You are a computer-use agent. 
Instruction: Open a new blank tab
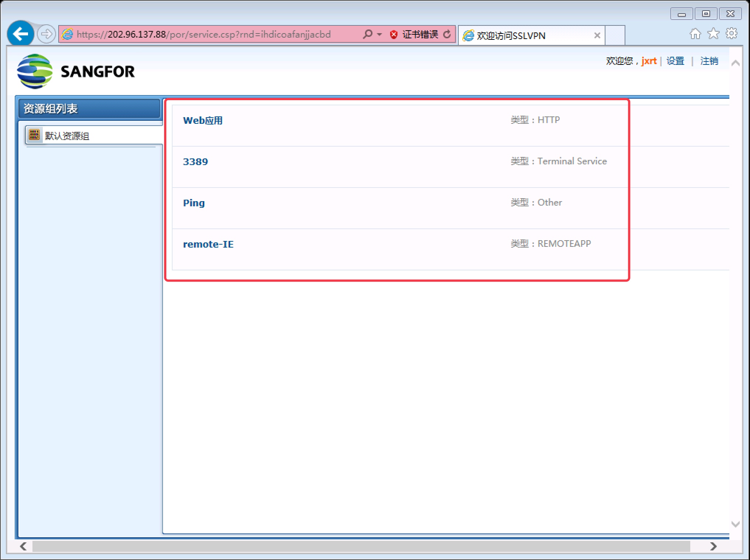615,35
